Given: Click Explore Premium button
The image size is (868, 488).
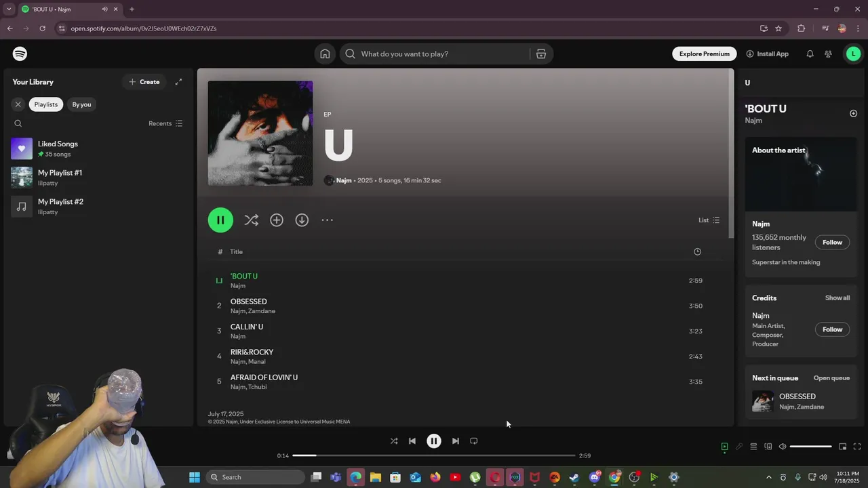Looking at the screenshot, I should tap(705, 54).
